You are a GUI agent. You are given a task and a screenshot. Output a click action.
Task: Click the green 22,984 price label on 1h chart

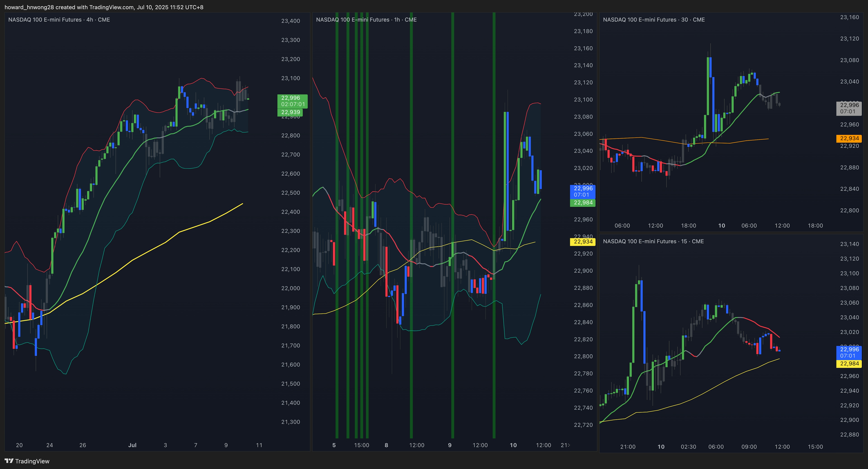pyautogui.click(x=583, y=203)
